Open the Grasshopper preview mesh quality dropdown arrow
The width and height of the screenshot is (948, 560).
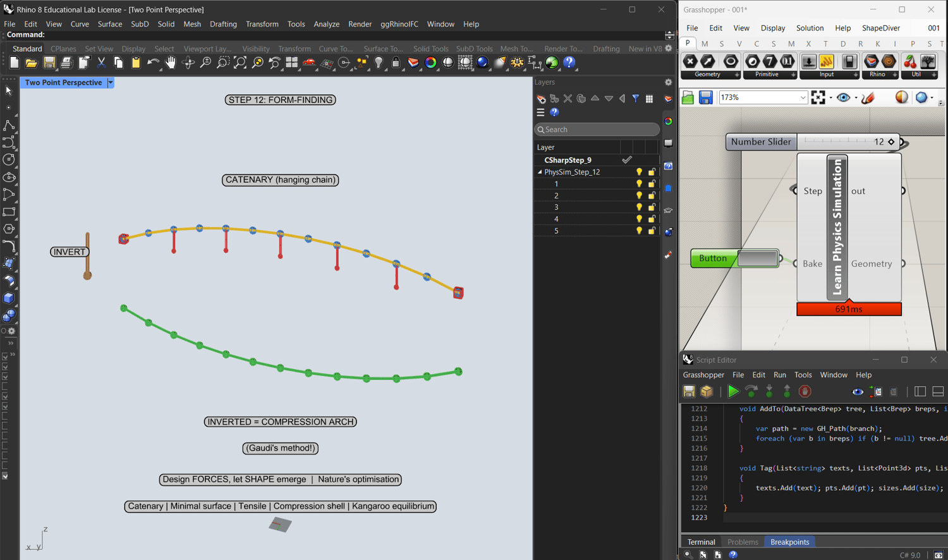[x=932, y=98]
